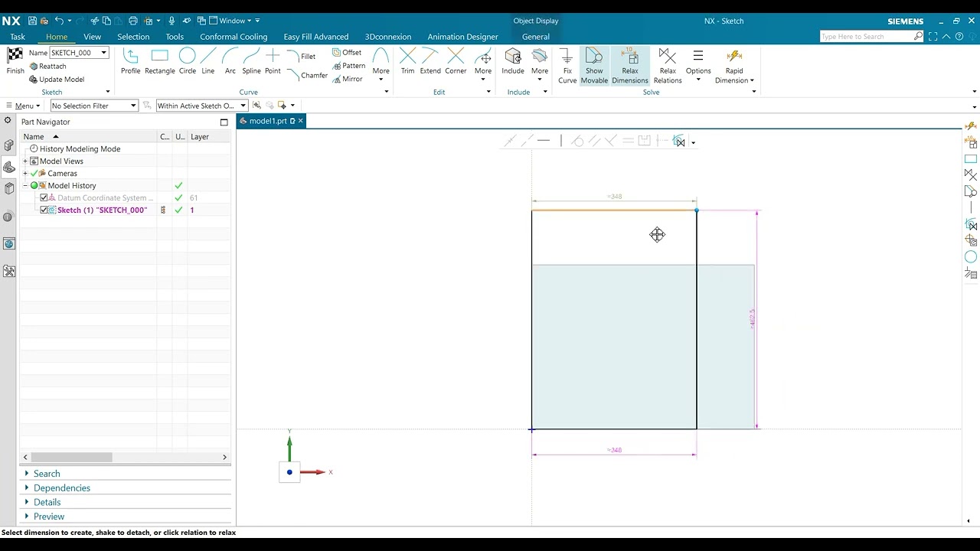Click the Fillet tool
This screenshot has height=551, width=980.
pos(302,56)
